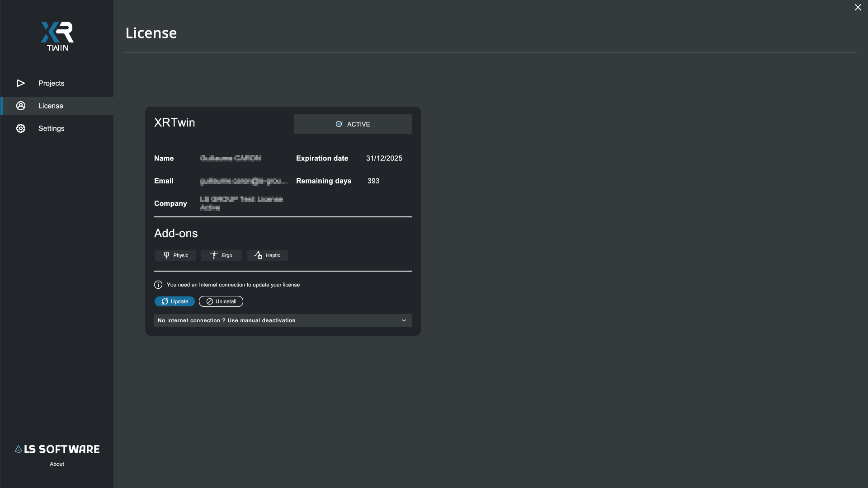Click the Projects play-arrow icon
The width and height of the screenshot is (868, 488).
pyautogui.click(x=21, y=83)
